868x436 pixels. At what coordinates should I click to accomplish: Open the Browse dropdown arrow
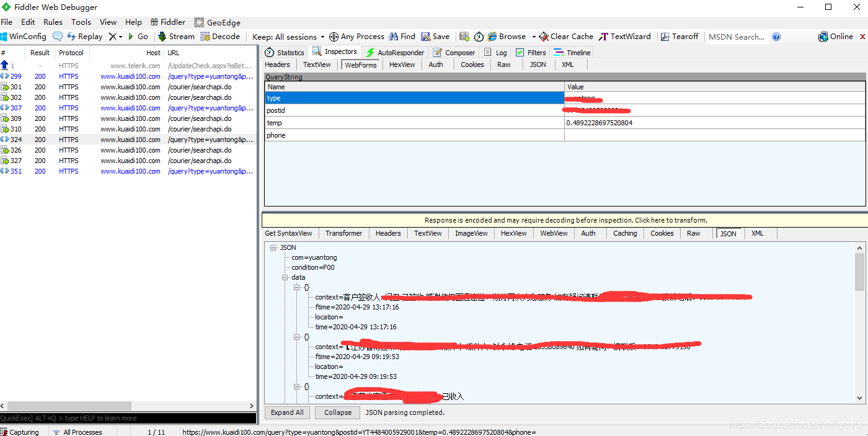(534, 37)
